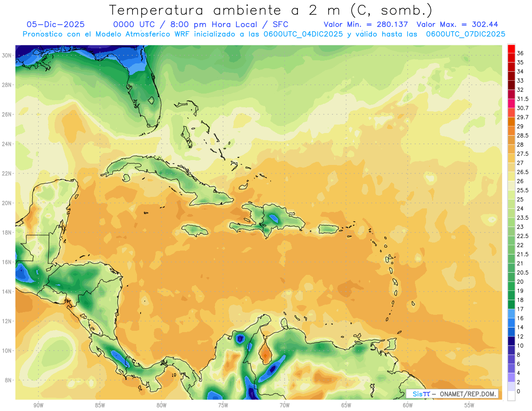This screenshot has height=411, width=532.
Task: Click legend value '0' at bar bottom
Action: [x=518, y=391]
